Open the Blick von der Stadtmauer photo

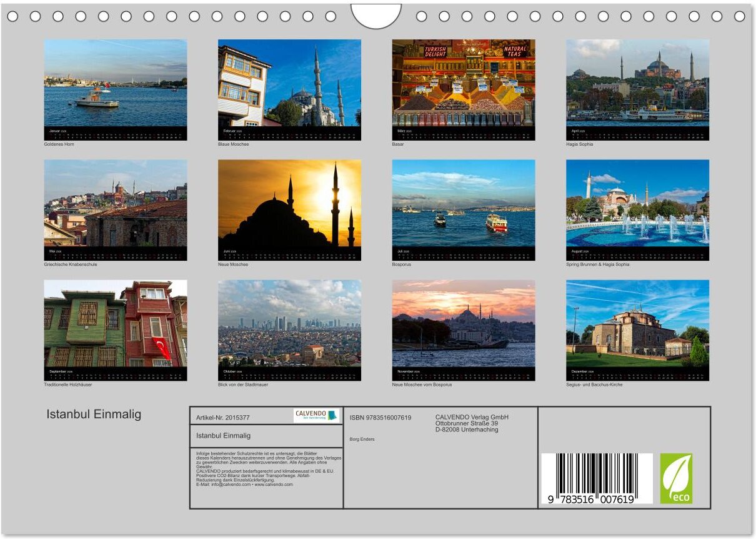coord(289,323)
